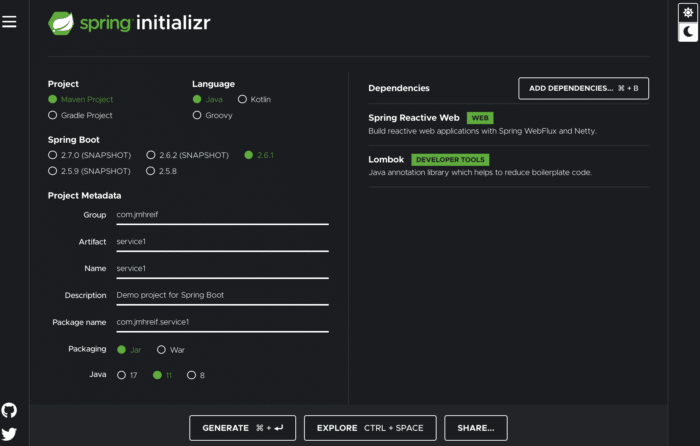Click the DEVELOPER TOOLS tag badge
This screenshot has width=700, height=446.
pos(450,159)
